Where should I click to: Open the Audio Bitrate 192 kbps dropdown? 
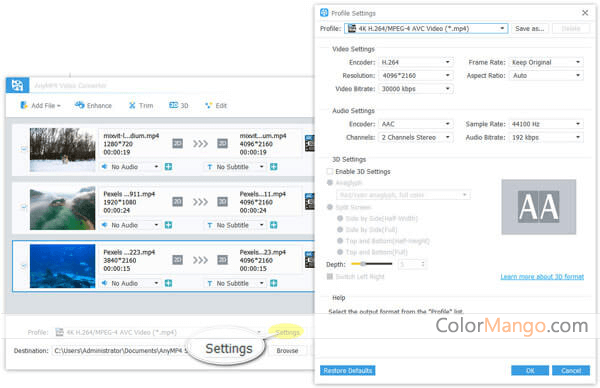pos(546,137)
